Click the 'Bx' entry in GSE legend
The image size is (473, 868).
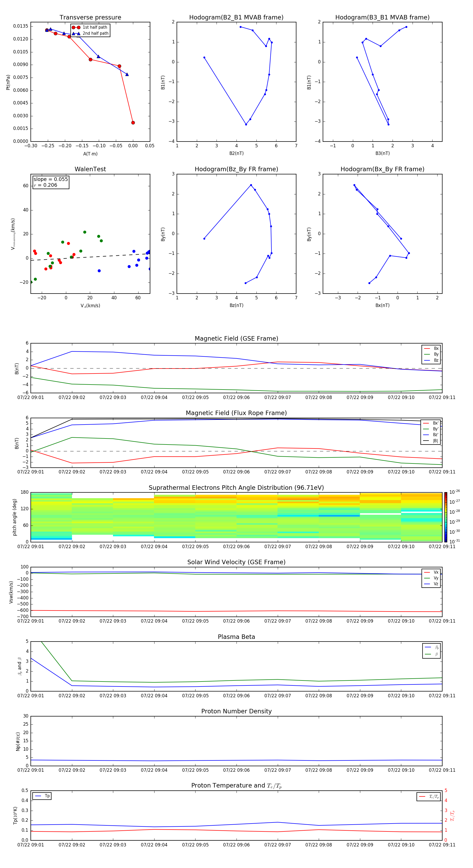(431, 349)
